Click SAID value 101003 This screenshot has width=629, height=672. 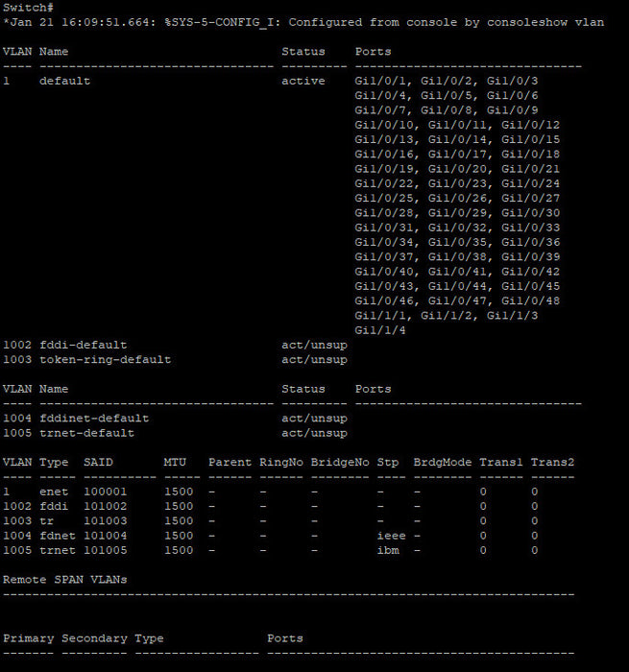tap(106, 520)
